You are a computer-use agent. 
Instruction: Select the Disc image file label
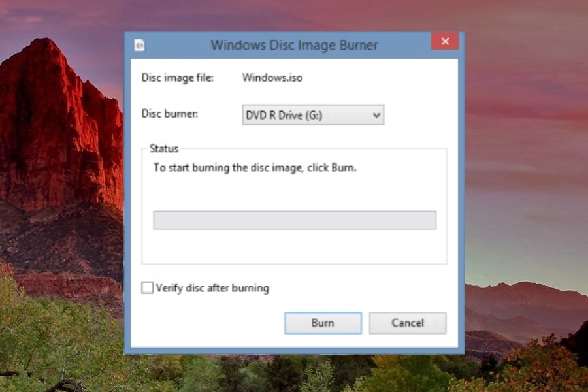[x=178, y=77]
